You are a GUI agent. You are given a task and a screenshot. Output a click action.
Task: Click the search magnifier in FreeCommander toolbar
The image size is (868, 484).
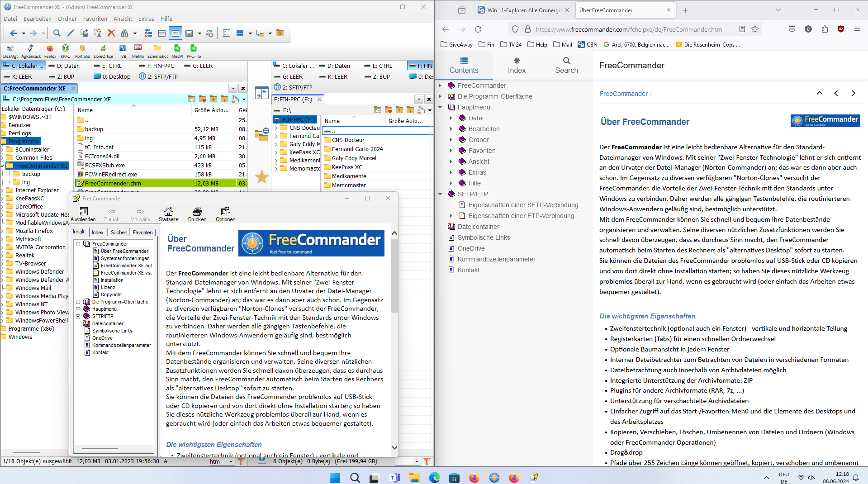click(57, 33)
